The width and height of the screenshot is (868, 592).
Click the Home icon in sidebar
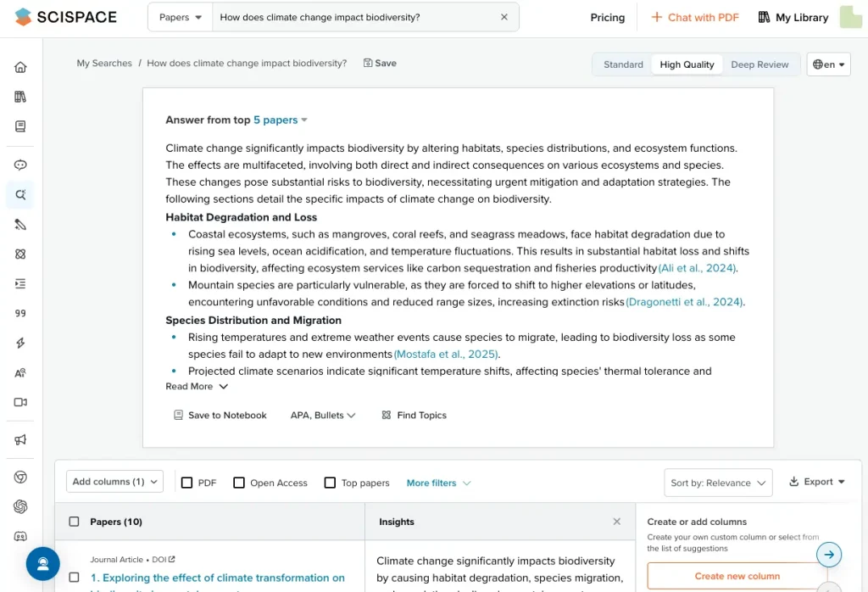click(x=20, y=68)
